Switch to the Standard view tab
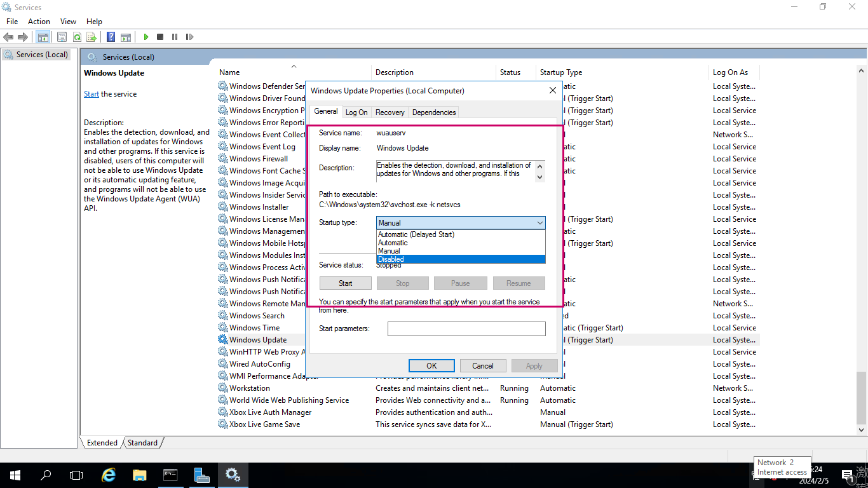Screen dimensions: 868x488 point(142,443)
